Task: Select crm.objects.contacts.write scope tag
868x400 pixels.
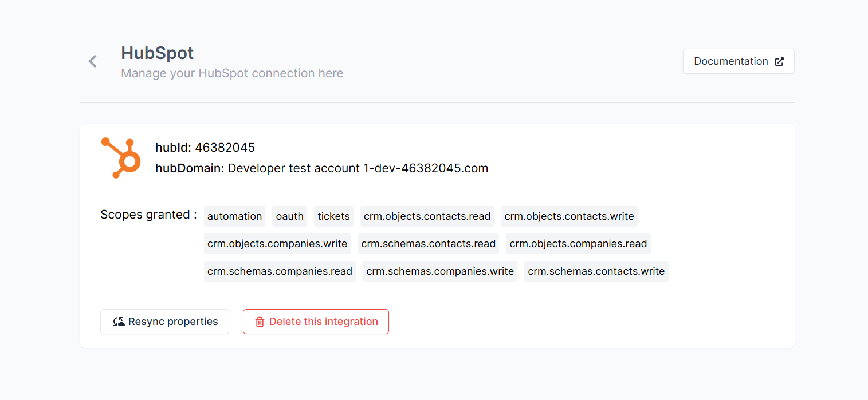Action: 569,216
